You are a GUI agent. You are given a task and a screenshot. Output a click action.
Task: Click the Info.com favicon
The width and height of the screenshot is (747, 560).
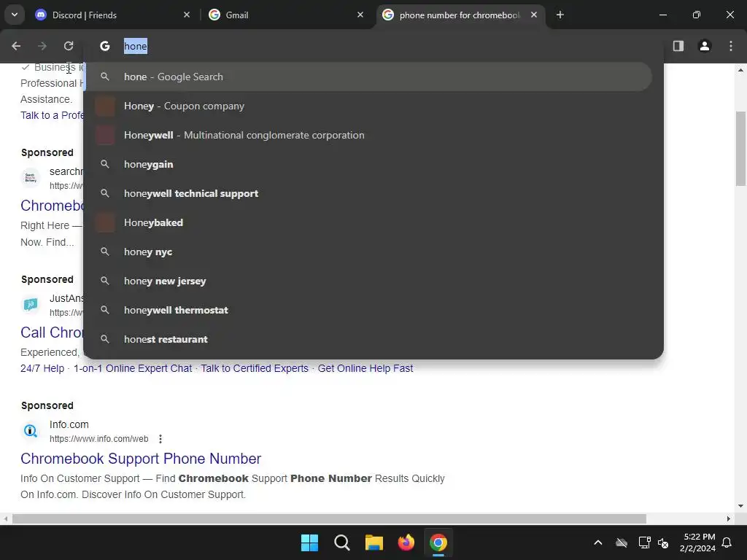click(31, 431)
